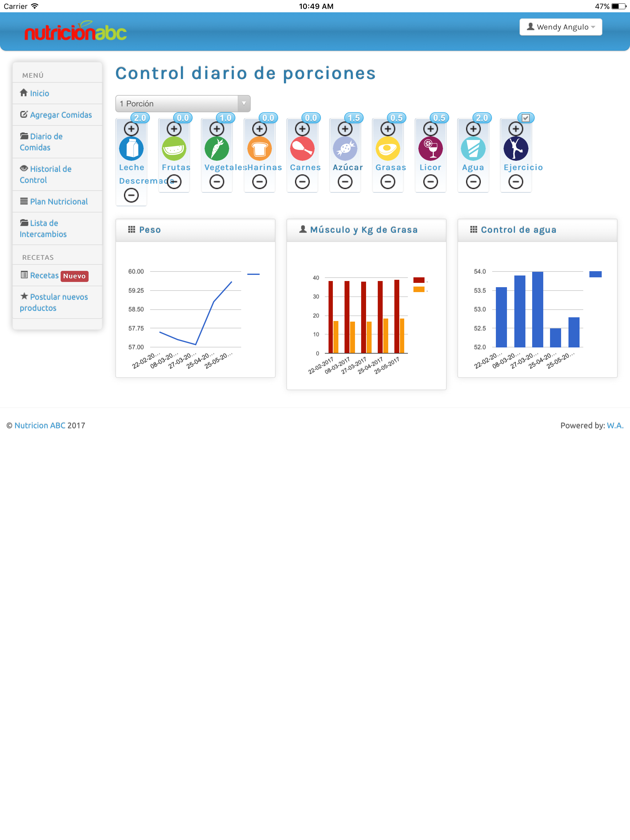The image size is (630, 840).
Task: Tap the bread Harinas icon
Action: click(260, 149)
